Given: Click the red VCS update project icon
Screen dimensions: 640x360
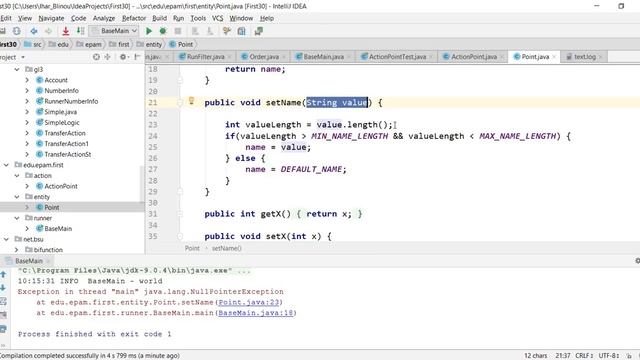Looking at the screenshot, I should (x=65, y=31).
